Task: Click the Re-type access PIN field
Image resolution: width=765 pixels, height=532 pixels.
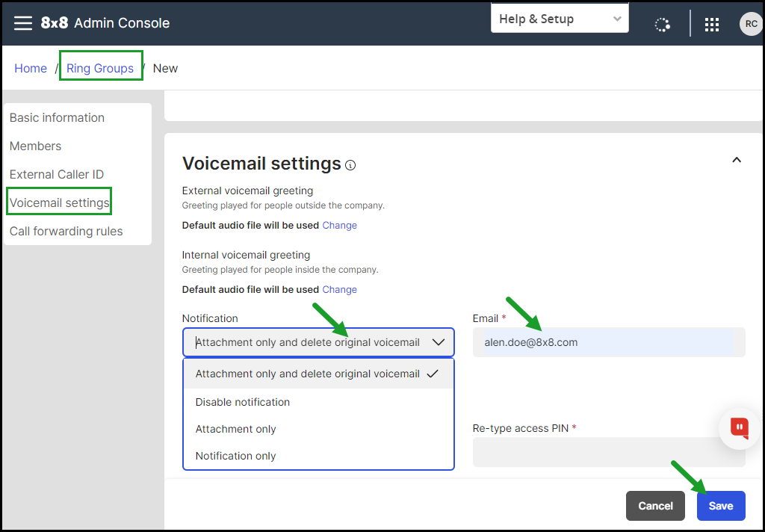Action: click(609, 452)
